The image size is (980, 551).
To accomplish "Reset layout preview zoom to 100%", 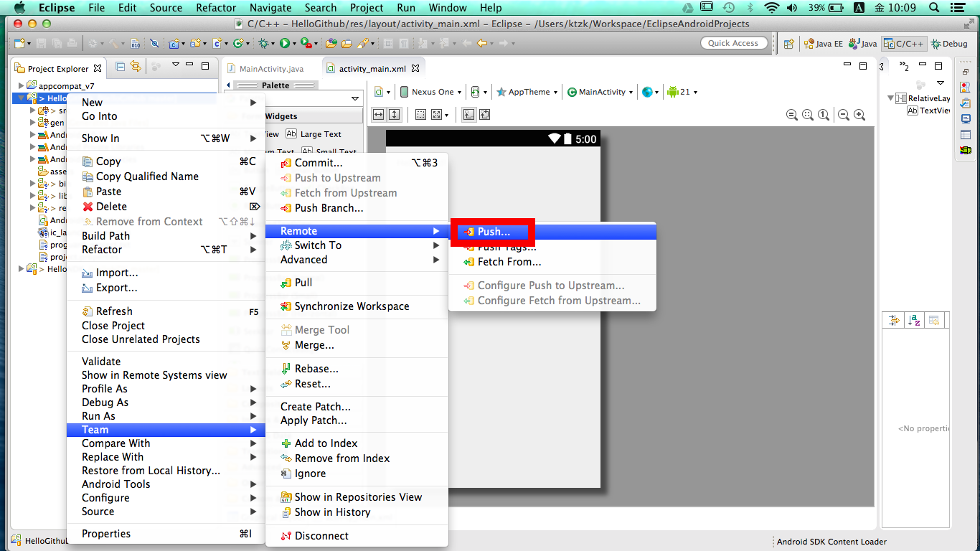I will click(823, 115).
